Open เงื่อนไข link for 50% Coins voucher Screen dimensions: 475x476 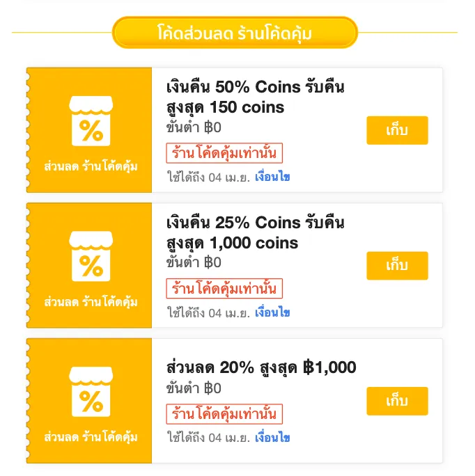coord(272,177)
